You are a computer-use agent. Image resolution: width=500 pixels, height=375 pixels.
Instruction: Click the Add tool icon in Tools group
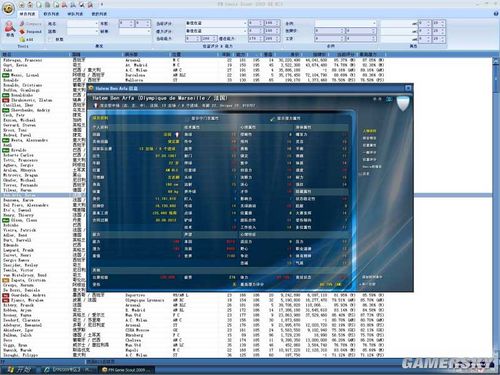(22, 39)
